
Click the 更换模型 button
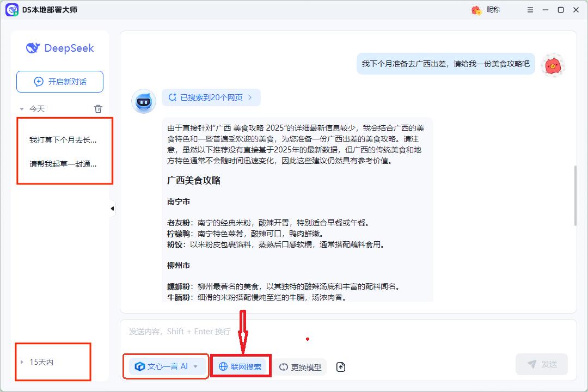[300, 367]
